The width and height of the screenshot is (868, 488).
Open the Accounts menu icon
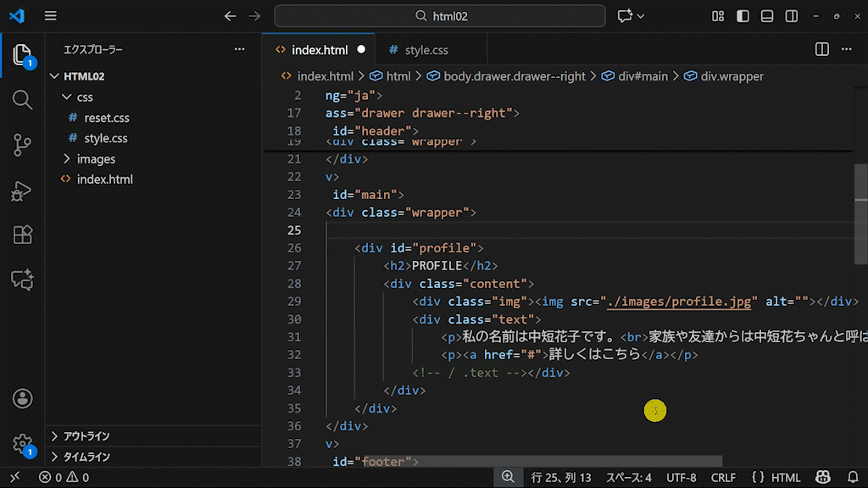22,398
